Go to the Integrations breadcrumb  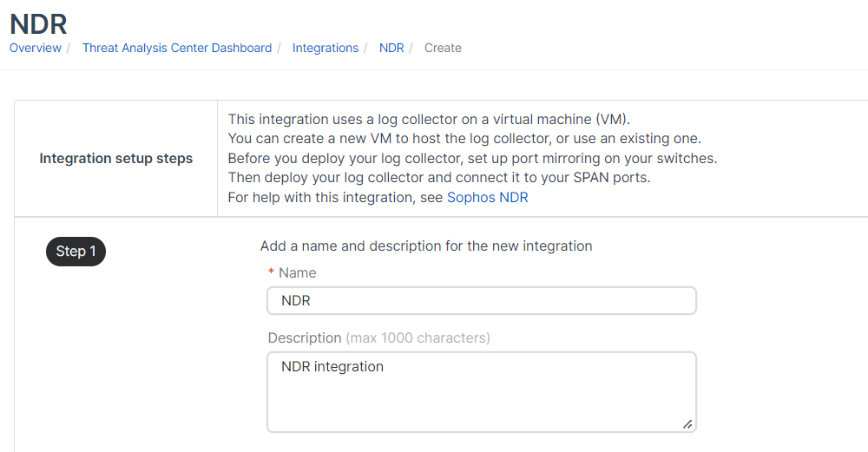tap(325, 48)
